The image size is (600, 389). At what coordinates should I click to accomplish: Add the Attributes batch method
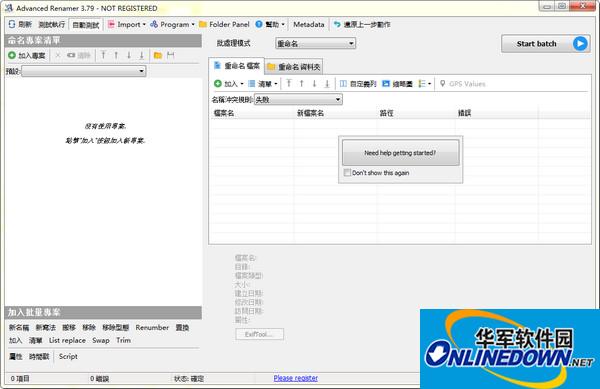click(x=16, y=356)
